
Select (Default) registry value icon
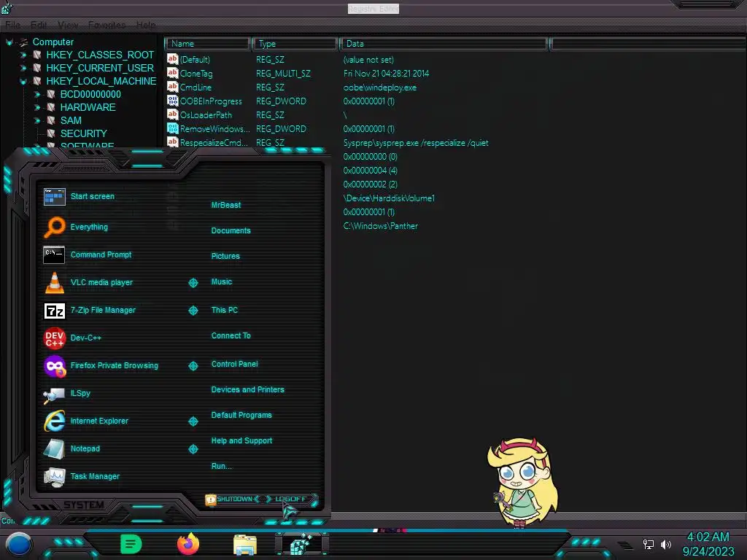pyautogui.click(x=172, y=59)
